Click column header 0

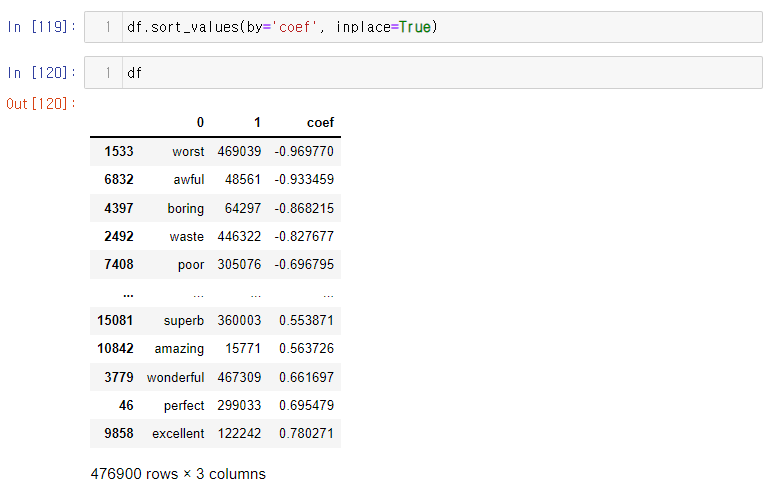click(x=200, y=122)
